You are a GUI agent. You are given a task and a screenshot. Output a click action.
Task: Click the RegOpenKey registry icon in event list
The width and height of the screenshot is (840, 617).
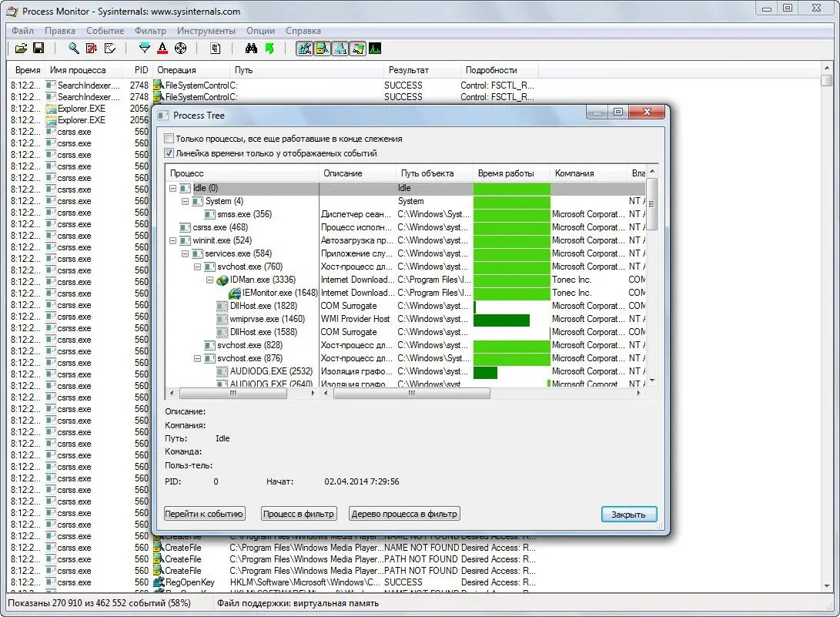[x=159, y=582]
